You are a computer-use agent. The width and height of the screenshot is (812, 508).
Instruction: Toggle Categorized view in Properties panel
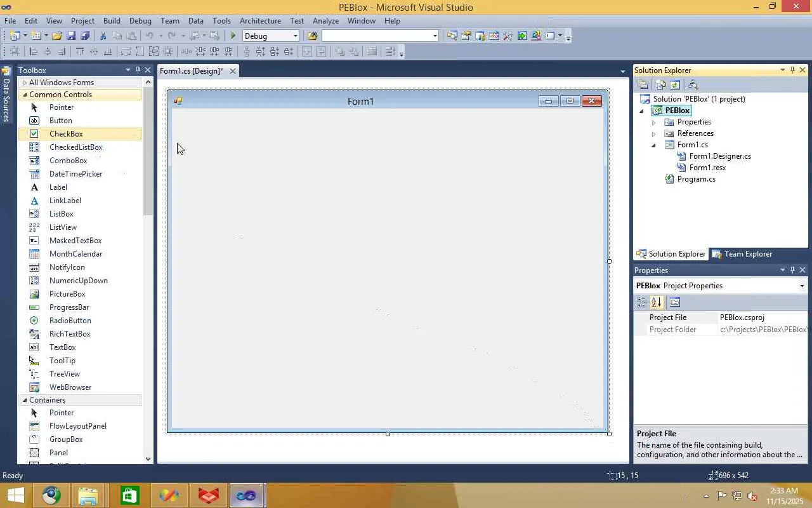[x=642, y=302]
